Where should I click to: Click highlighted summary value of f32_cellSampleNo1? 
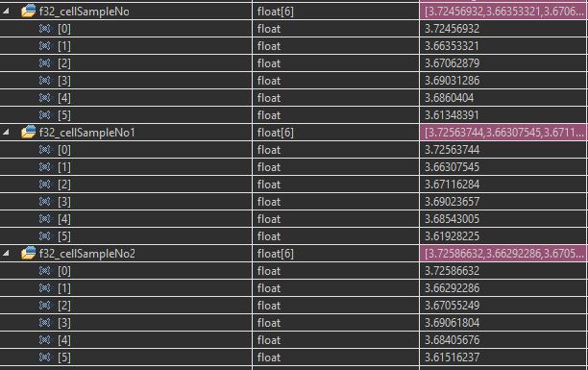(x=503, y=133)
